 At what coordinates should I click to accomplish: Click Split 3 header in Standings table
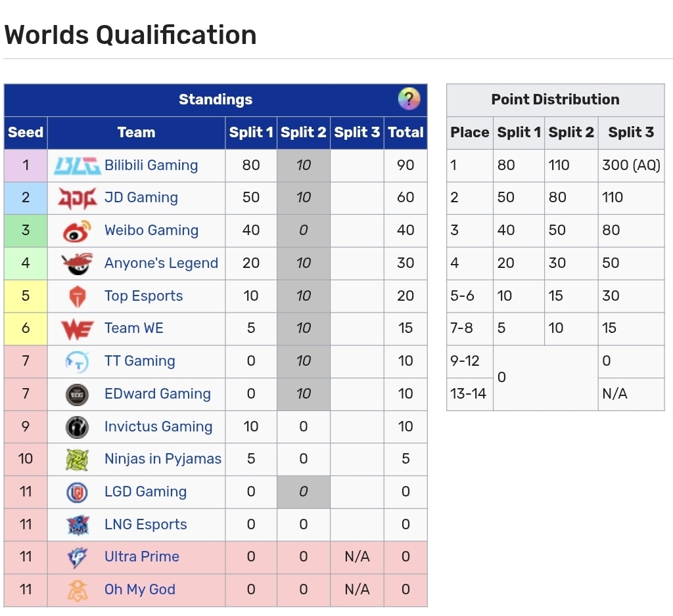(357, 133)
